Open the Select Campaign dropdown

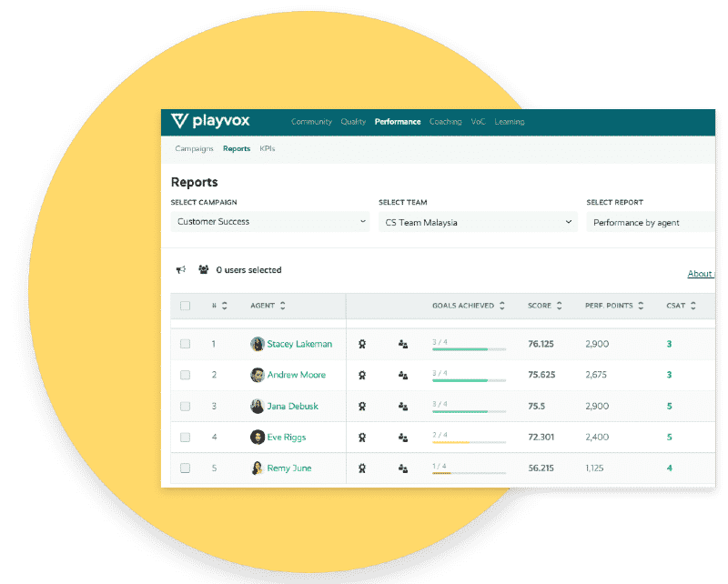pos(270,221)
